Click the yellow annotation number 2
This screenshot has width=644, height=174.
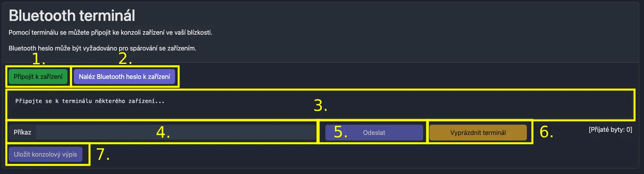pyautogui.click(x=125, y=59)
